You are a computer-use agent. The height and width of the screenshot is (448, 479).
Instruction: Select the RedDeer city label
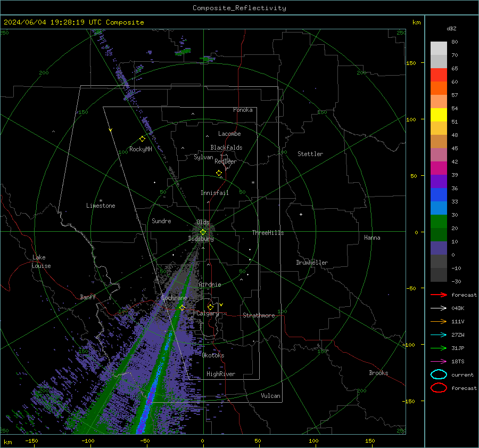[x=226, y=161]
